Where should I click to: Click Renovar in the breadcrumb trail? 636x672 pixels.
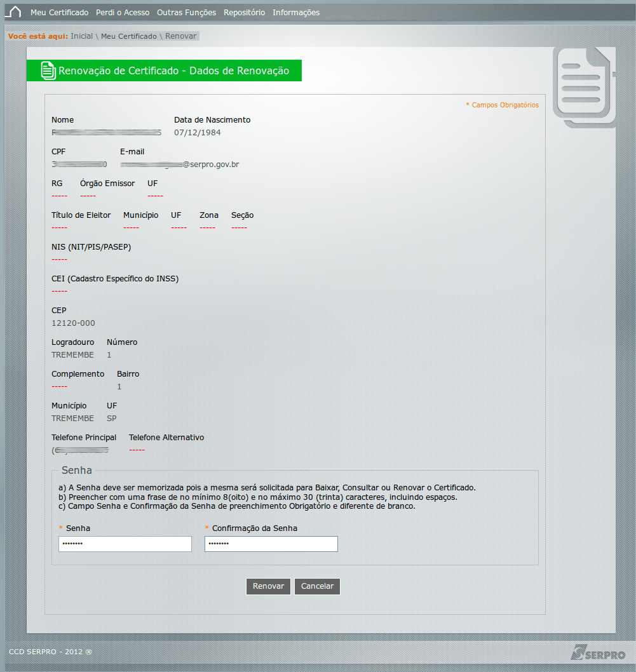pyautogui.click(x=181, y=36)
